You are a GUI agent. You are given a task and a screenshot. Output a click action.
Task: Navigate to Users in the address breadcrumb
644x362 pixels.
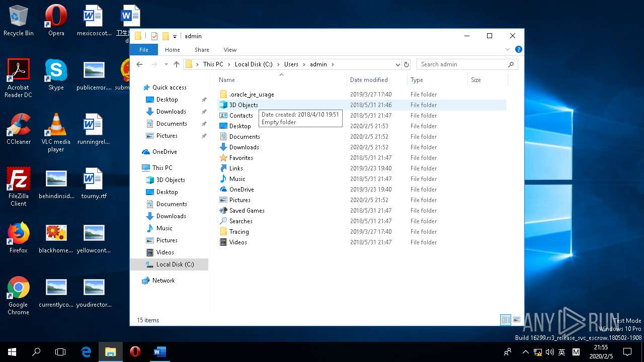tap(291, 64)
